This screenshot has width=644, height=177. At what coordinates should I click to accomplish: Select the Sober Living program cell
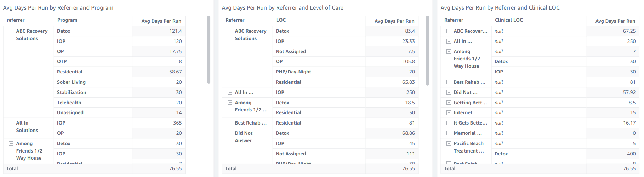(71, 82)
